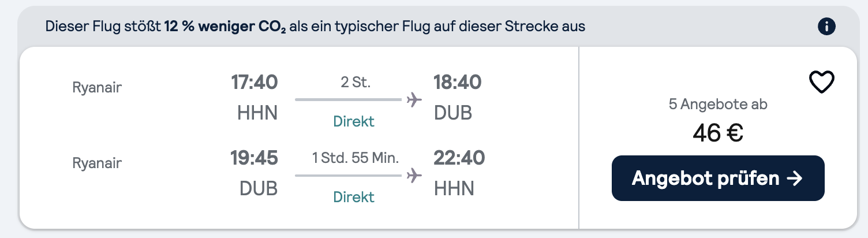Open the 5 Angebote ab text

tap(718, 105)
